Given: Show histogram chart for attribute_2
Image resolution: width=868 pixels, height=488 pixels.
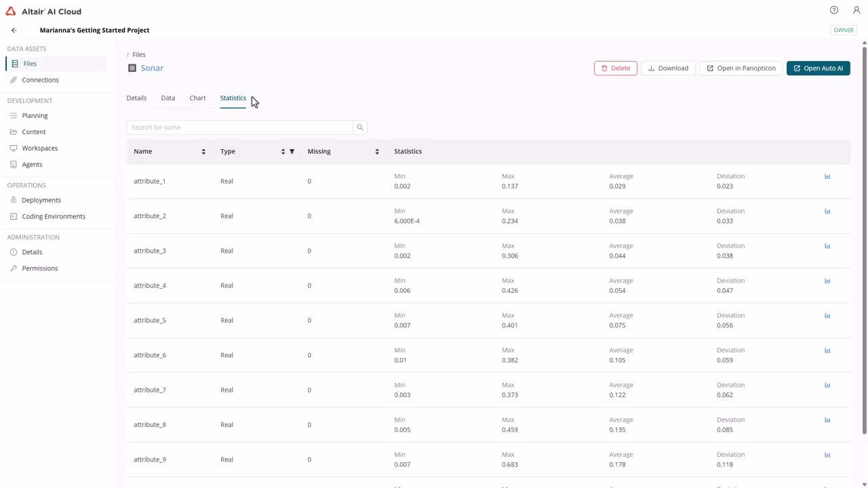Looking at the screenshot, I should pyautogui.click(x=827, y=211).
